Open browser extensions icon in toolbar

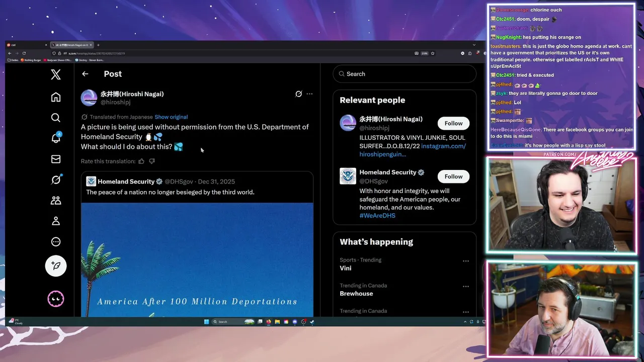pos(470,53)
